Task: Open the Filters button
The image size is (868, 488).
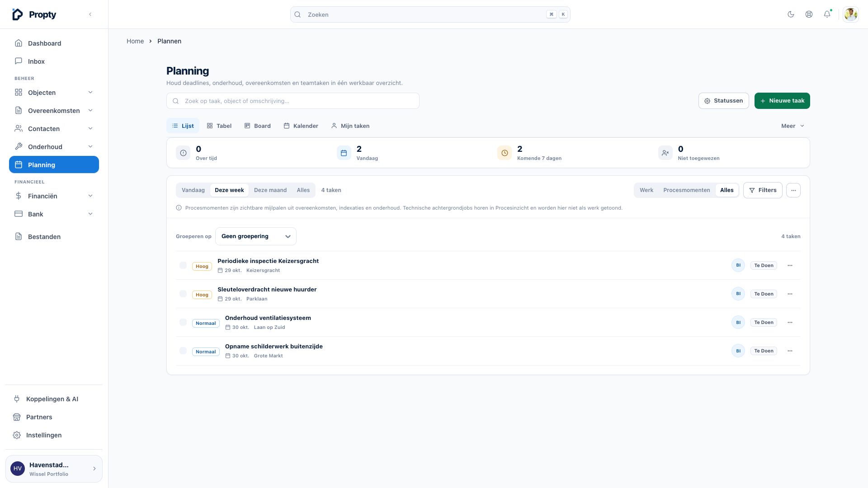Action: (x=763, y=190)
